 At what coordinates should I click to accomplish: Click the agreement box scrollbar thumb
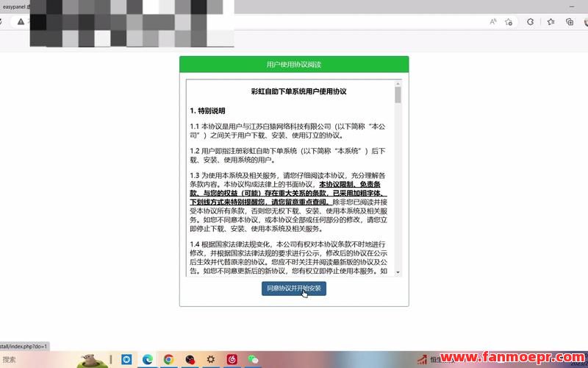pos(398,95)
